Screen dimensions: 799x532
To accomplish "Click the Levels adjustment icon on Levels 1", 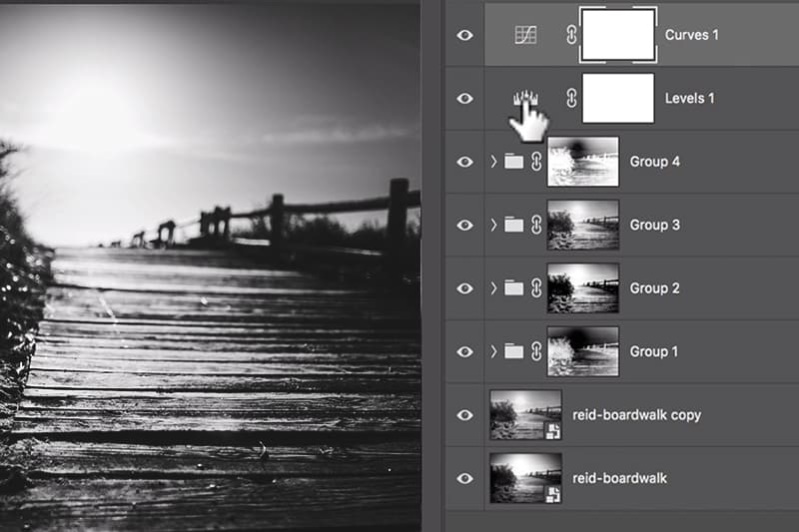I will coord(525,98).
